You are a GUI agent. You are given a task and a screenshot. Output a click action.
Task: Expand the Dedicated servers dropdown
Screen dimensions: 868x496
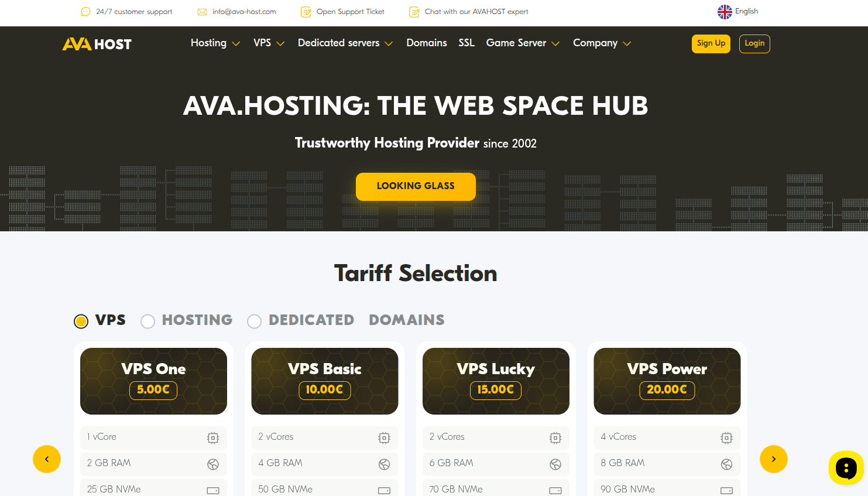point(345,43)
